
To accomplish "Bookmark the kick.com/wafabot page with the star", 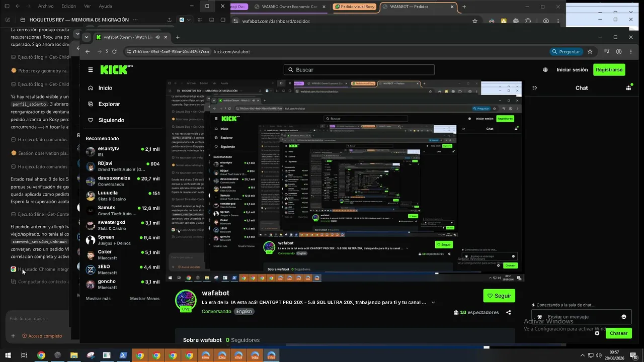I will coord(590,51).
